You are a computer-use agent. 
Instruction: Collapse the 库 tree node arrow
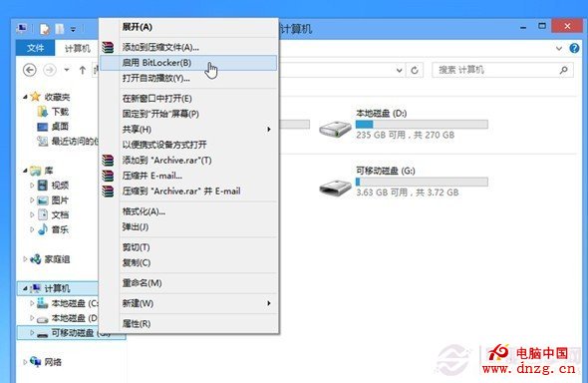[25, 171]
